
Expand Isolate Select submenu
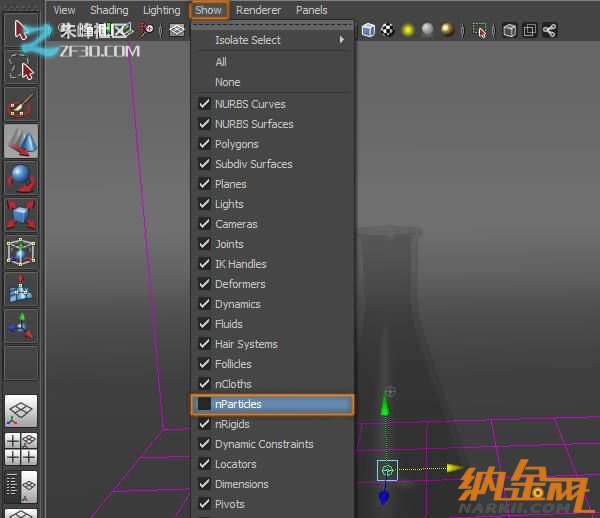coord(272,40)
